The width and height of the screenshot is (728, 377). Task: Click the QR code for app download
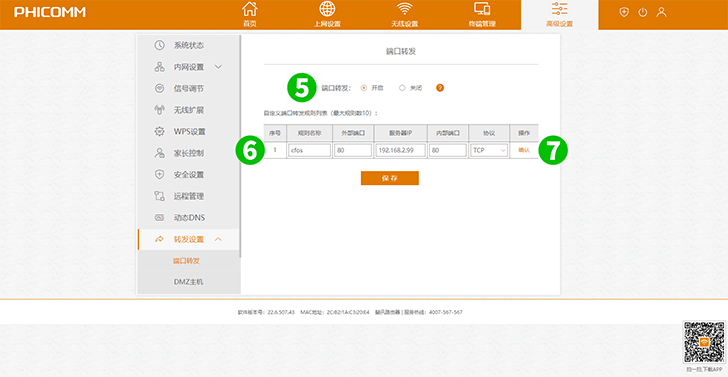point(704,342)
